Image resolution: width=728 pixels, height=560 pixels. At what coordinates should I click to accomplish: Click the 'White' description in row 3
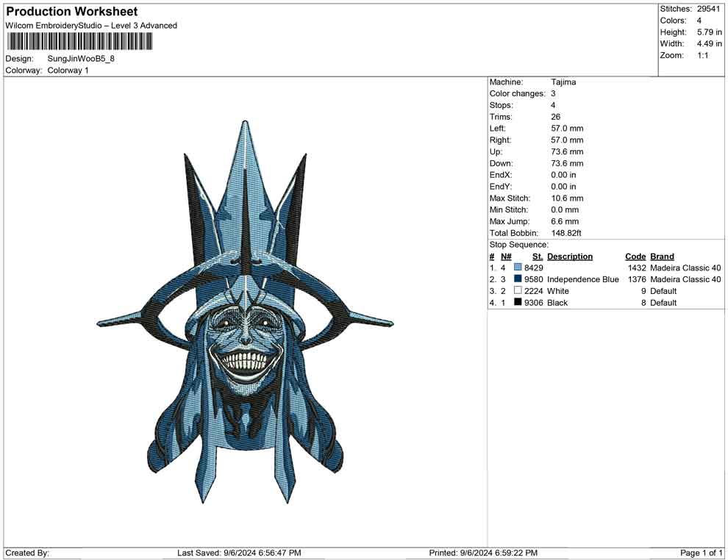click(x=557, y=290)
